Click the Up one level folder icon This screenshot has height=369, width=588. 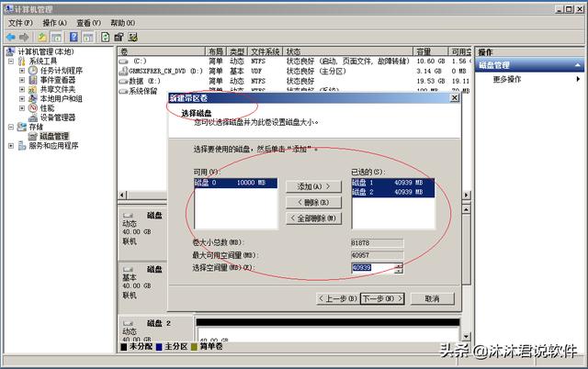pos(42,37)
